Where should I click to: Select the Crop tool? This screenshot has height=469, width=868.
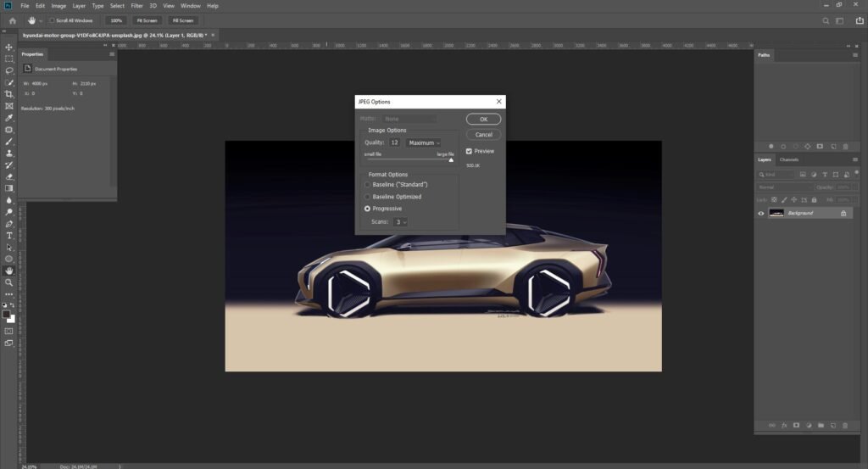[x=8, y=94]
